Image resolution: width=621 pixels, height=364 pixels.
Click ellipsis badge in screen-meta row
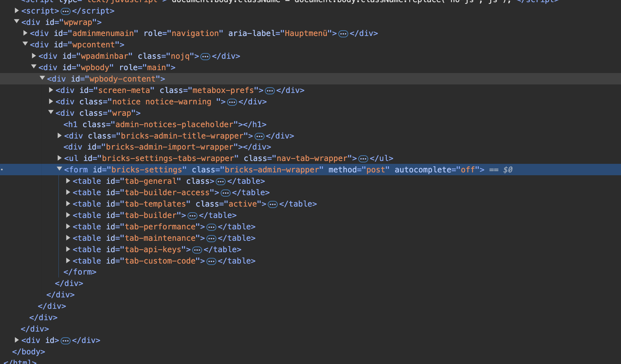(x=270, y=91)
